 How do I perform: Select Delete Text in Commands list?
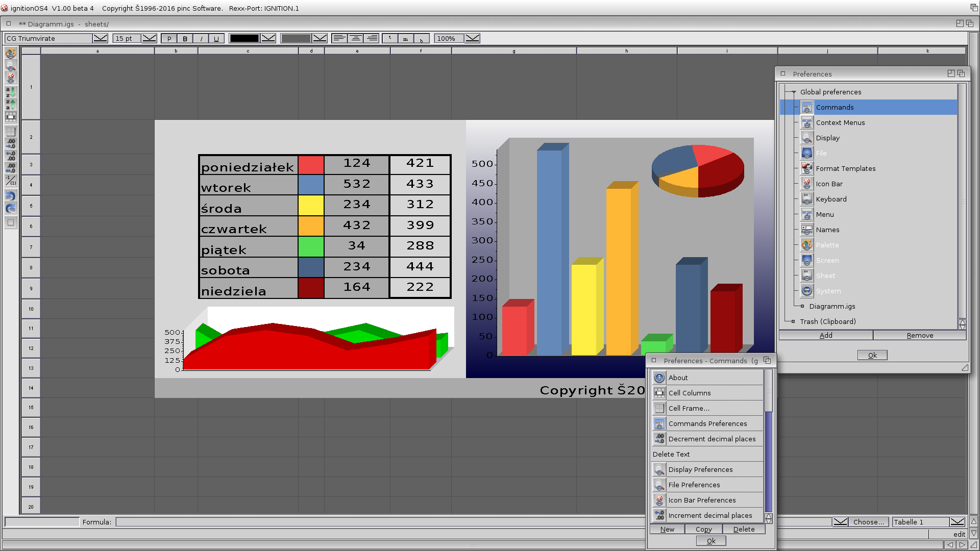point(707,454)
